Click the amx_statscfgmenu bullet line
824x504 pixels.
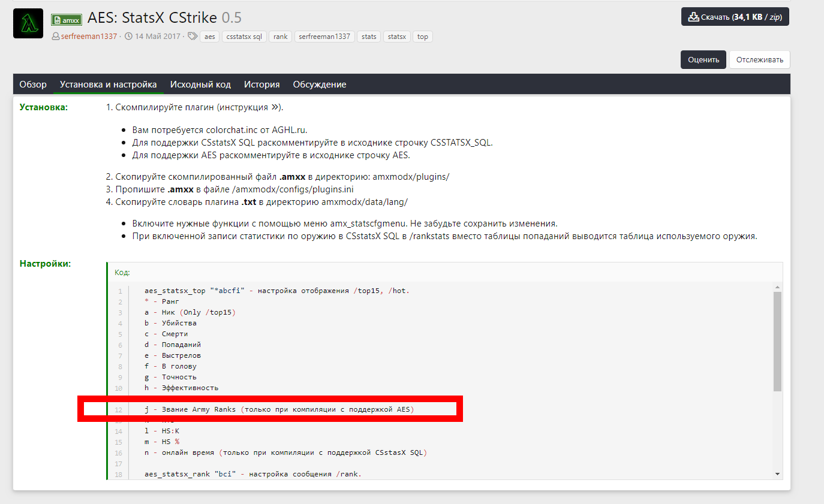[345, 224]
